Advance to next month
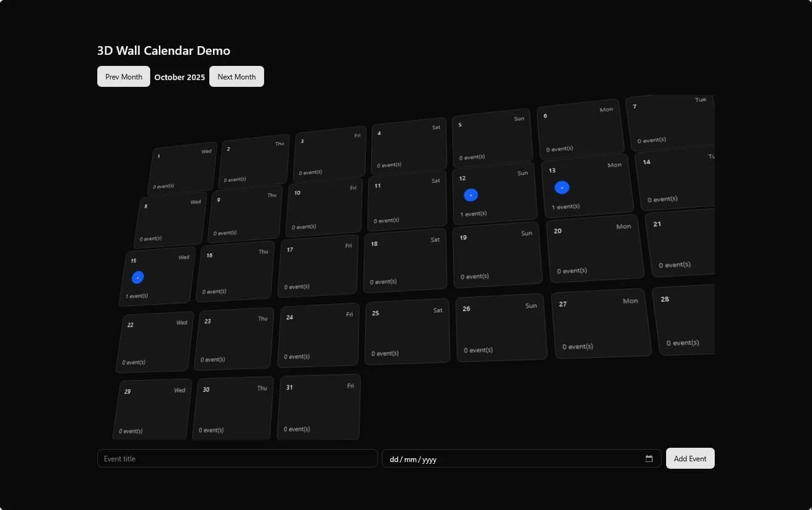The height and width of the screenshot is (510, 812). coord(236,77)
